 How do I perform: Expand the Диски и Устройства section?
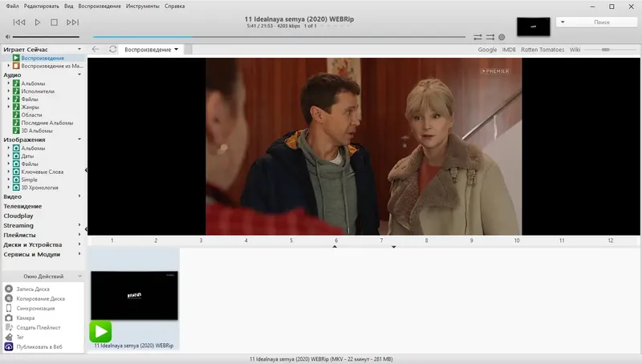tap(79, 245)
